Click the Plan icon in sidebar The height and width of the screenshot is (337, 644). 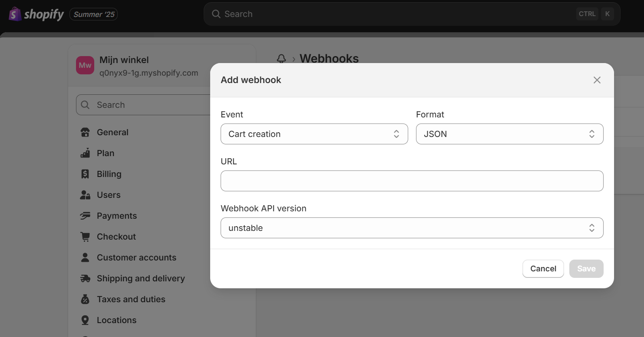(x=85, y=153)
